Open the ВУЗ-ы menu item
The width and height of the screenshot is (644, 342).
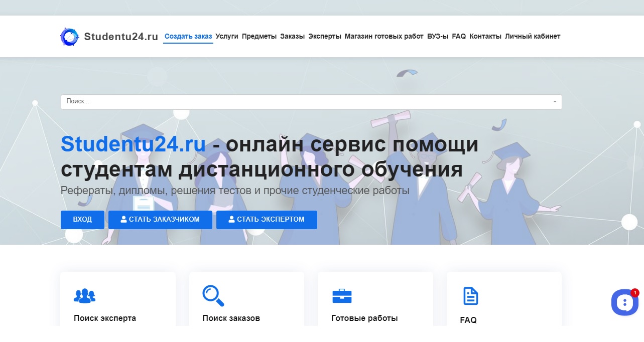click(x=438, y=37)
